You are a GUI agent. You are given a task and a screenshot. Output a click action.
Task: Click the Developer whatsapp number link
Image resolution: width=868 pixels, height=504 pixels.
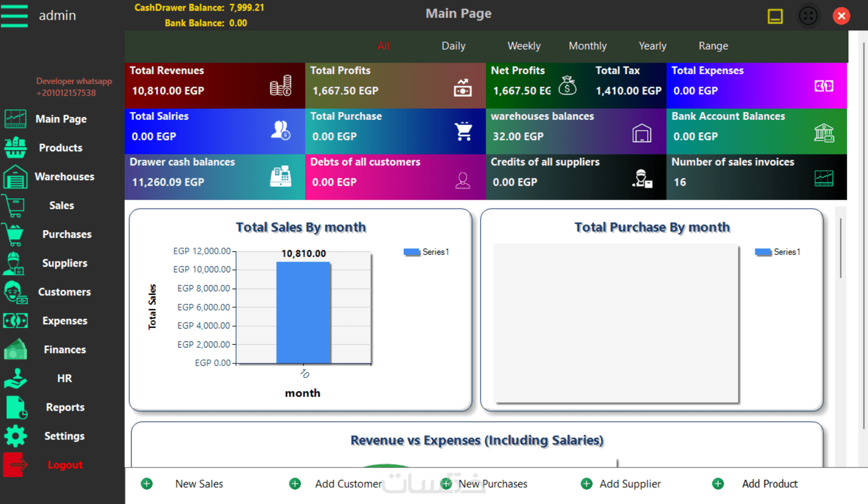[66, 93]
